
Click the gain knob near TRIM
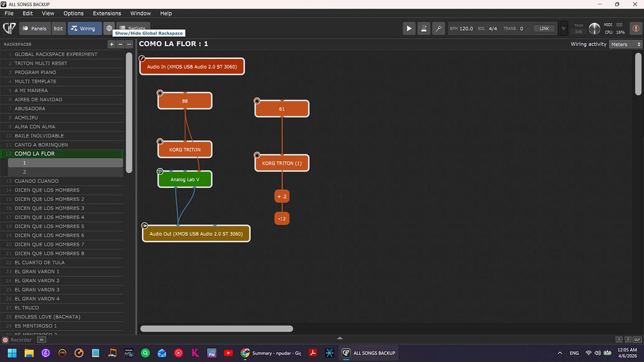[594, 29]
